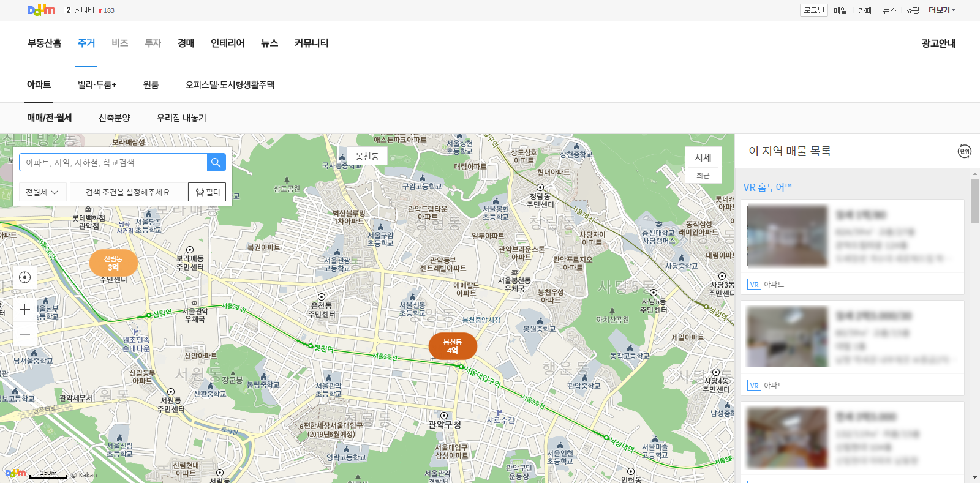Open the 우리집 내놓기 sub tab
Viewport: 980px width, 483px height.
pyautogui.click(x=181, y=118)
